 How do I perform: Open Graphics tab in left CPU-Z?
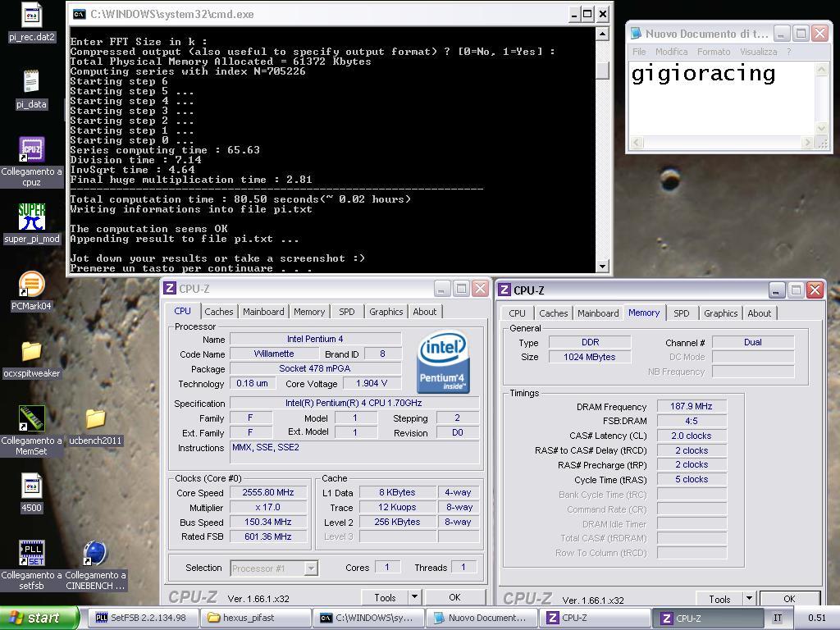click(386, 312)
